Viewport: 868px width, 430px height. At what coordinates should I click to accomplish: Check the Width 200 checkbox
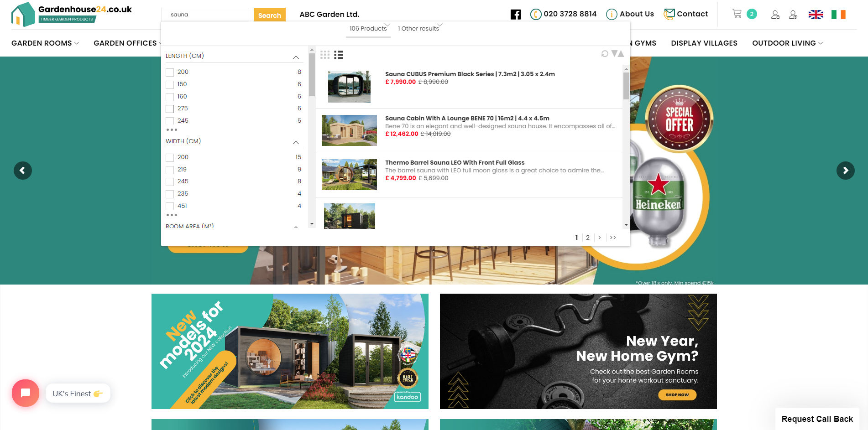[x=170, y=157]
